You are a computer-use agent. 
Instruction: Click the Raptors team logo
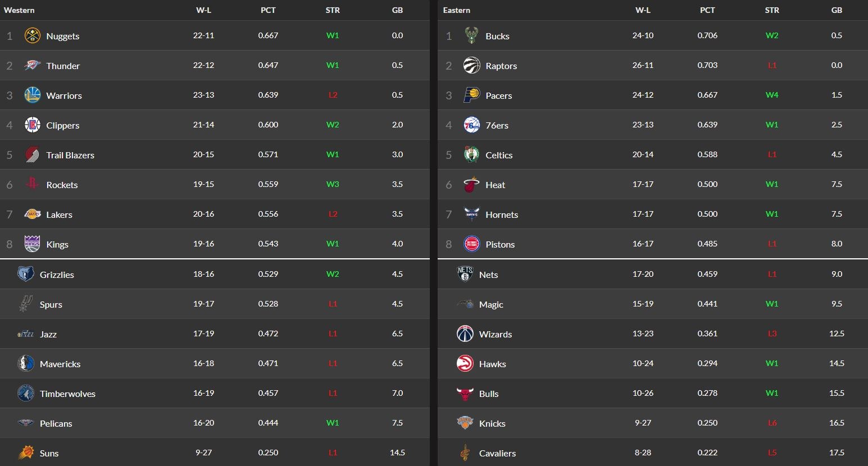pos(471,65)
